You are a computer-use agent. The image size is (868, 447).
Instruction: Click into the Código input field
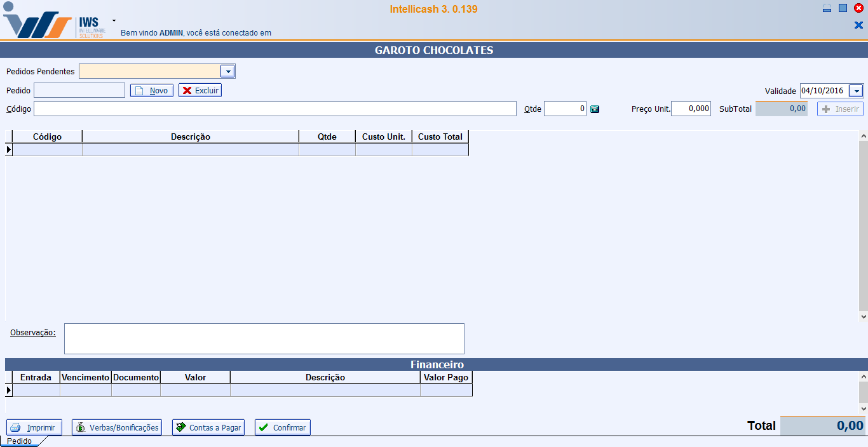pos(275,109)
